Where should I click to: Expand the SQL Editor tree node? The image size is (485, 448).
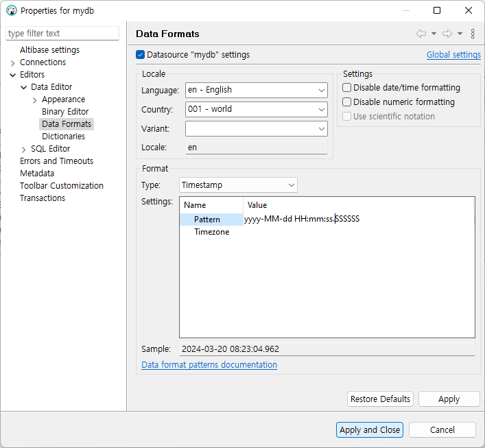24,149
